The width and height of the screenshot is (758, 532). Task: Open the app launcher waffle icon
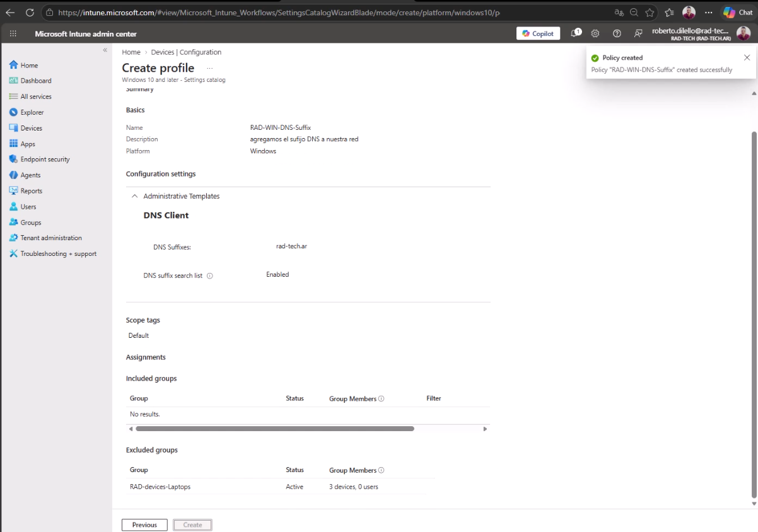click(x=13, y=33)
